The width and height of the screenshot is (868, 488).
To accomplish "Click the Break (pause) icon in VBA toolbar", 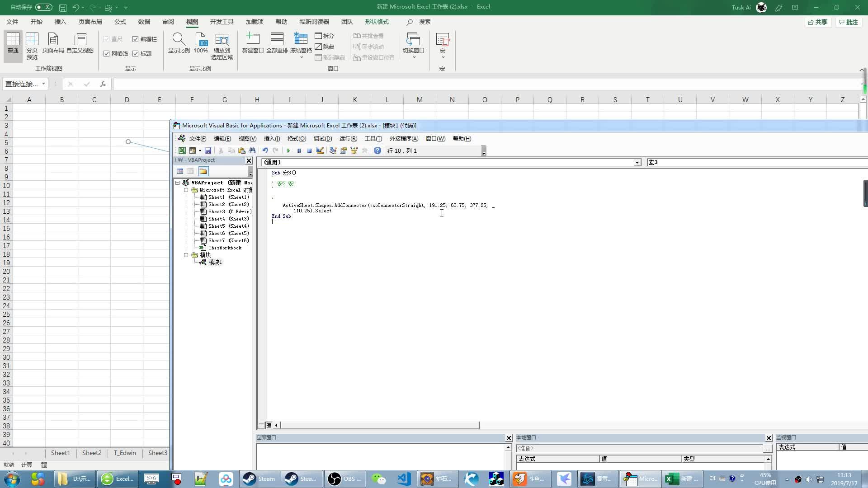I will coord(299,150).
